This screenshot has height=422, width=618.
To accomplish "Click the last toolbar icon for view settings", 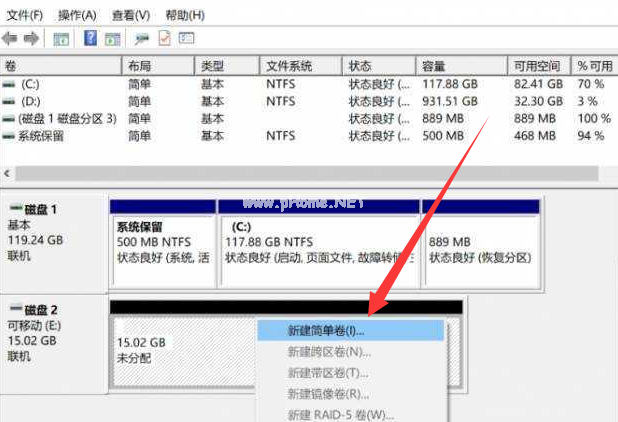I will point(185,38).
